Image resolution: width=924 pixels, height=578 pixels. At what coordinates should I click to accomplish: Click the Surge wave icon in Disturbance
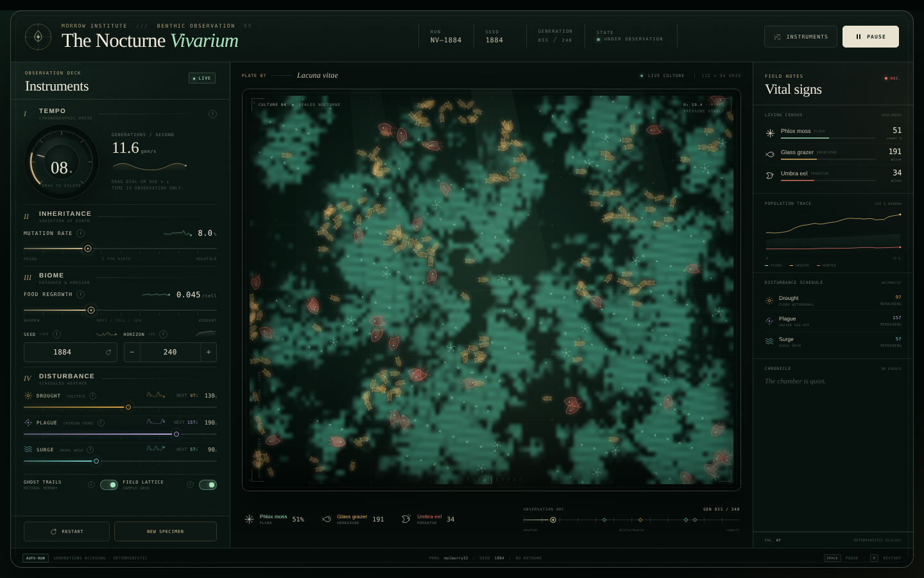coord(28,450)
